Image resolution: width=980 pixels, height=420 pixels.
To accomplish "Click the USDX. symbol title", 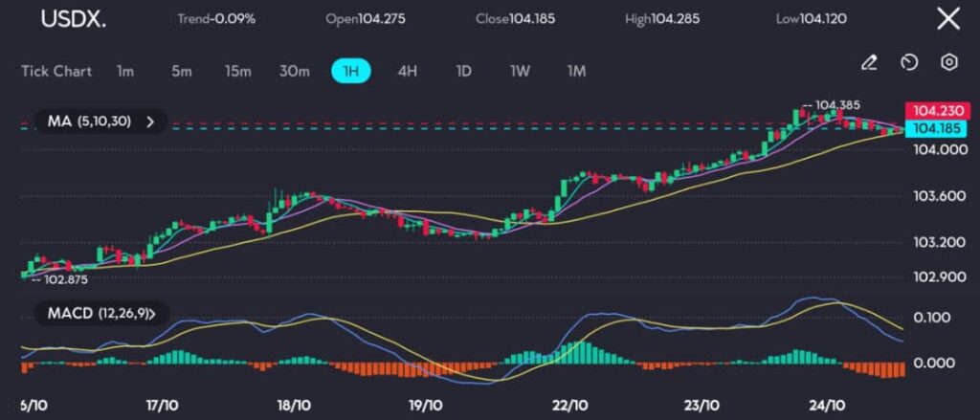I will [x=73, y=19].
